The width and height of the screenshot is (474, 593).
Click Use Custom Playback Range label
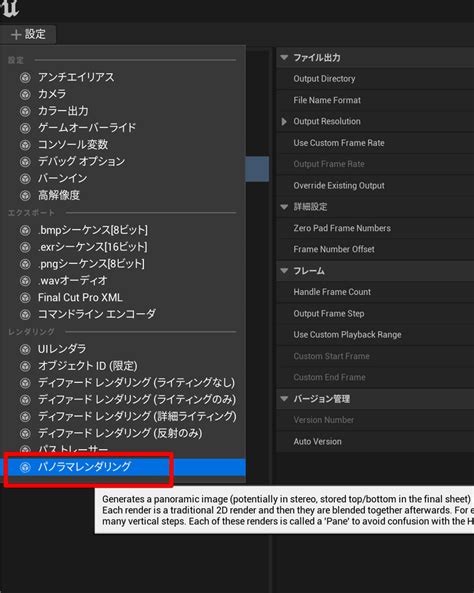(x=347, y=335)
